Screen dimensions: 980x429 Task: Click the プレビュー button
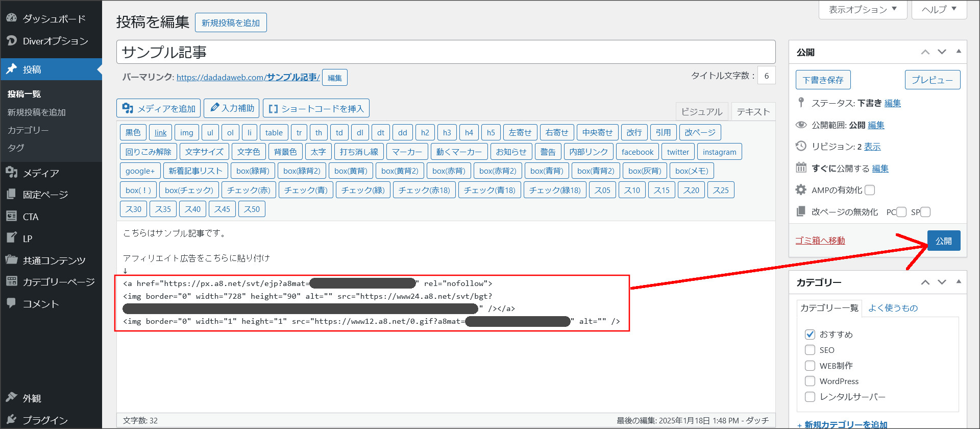pos(933,80)
